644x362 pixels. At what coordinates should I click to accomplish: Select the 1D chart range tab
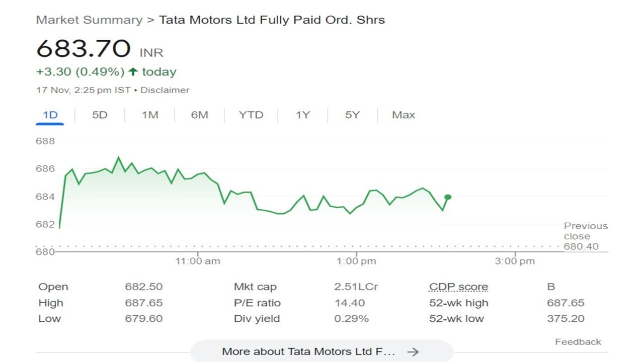pos(50,115)
